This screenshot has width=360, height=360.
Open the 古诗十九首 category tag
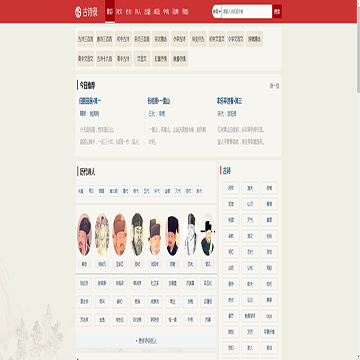(104, 59)
